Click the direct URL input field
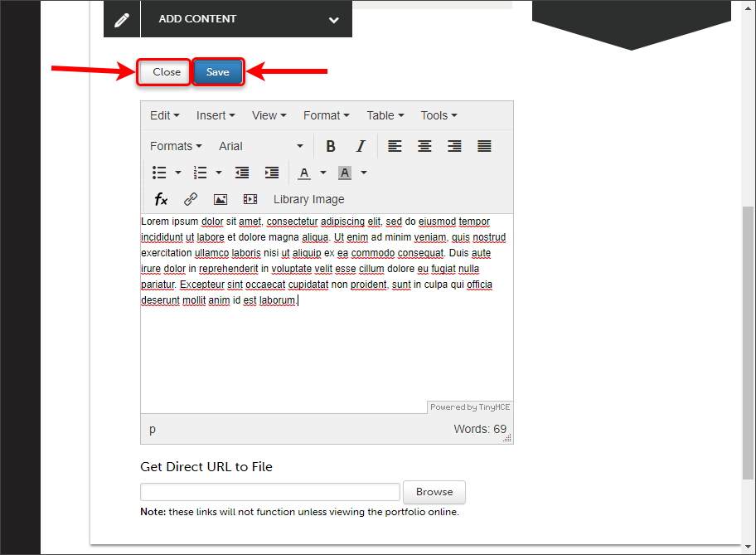This screenshot has height=555, width=756. click(269, 492)
